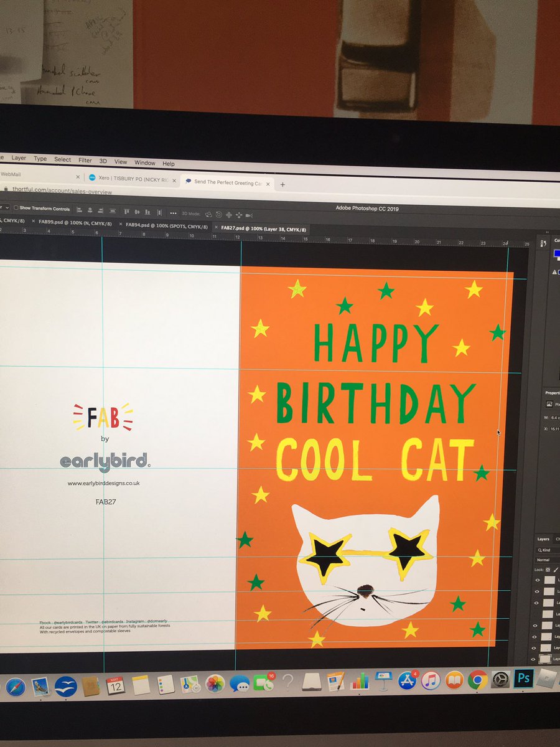The height and width of the screenshot is (747, 560).
Task: Close the FAB99.psd document tab
Action: 33,221
